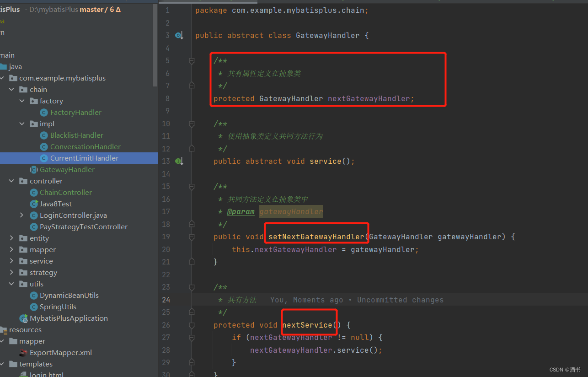This screenshot has height=377, width=588.
Task: Collapse the utils package node
Action: click(x=11, y=284)
